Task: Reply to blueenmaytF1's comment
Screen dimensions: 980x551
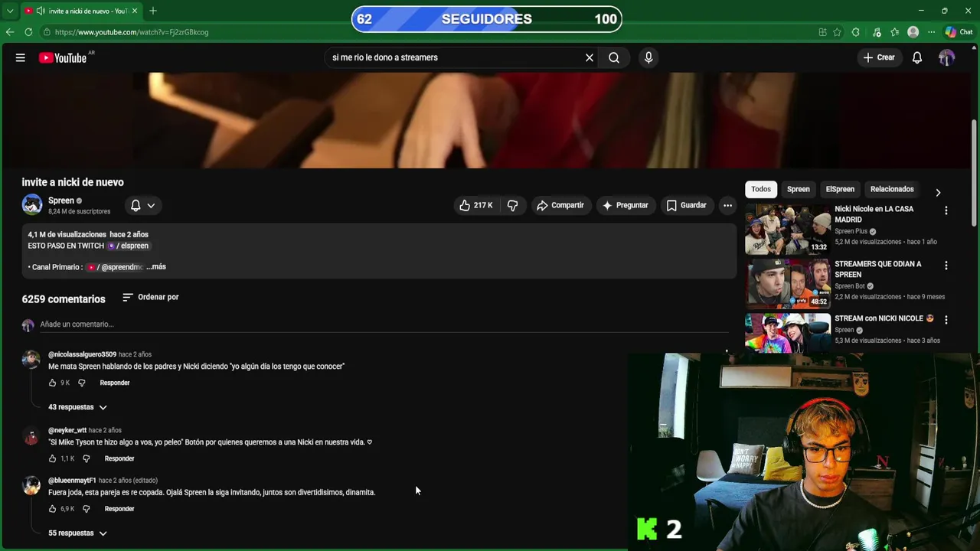Action: point(119,509)
